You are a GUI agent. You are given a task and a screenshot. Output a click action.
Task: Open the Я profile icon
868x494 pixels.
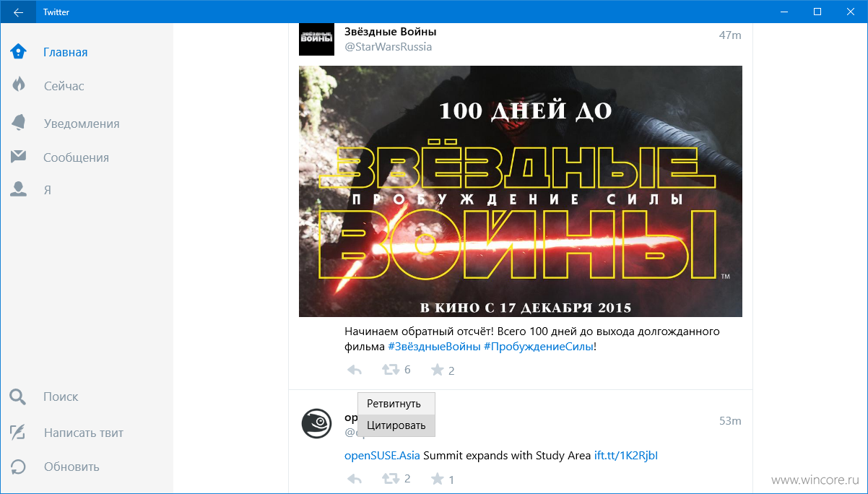18,189
